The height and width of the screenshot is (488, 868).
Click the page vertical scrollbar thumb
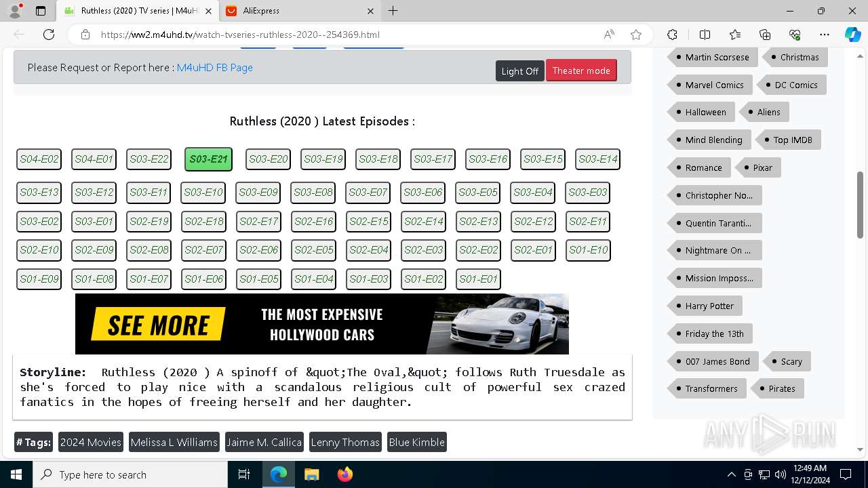coord(860,205)
